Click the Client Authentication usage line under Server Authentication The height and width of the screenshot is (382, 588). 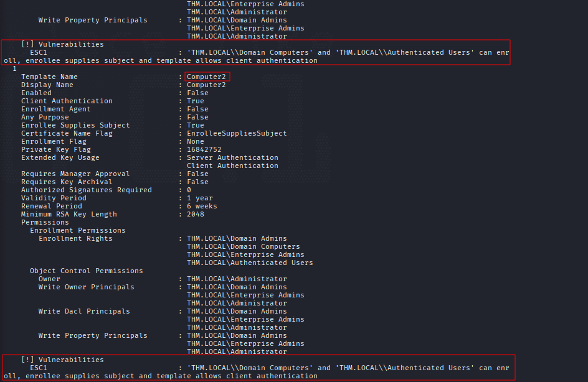[x=232, y=166]
